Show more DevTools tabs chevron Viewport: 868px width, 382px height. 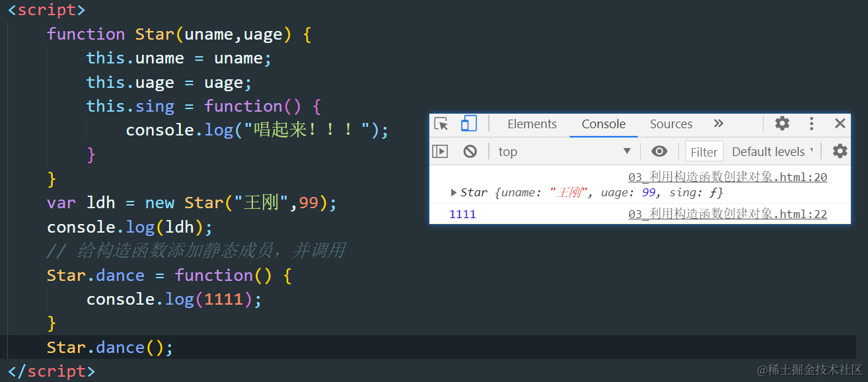point(719,124)
